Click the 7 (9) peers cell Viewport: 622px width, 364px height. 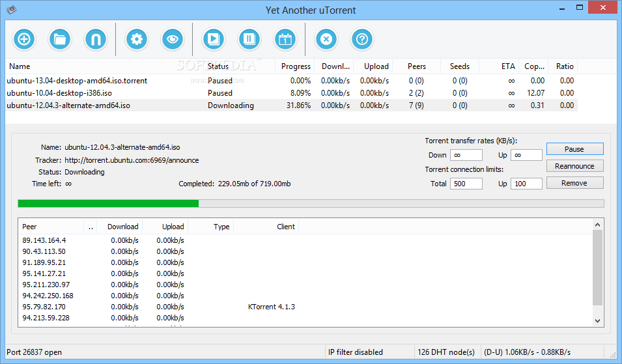pos(416,105)
